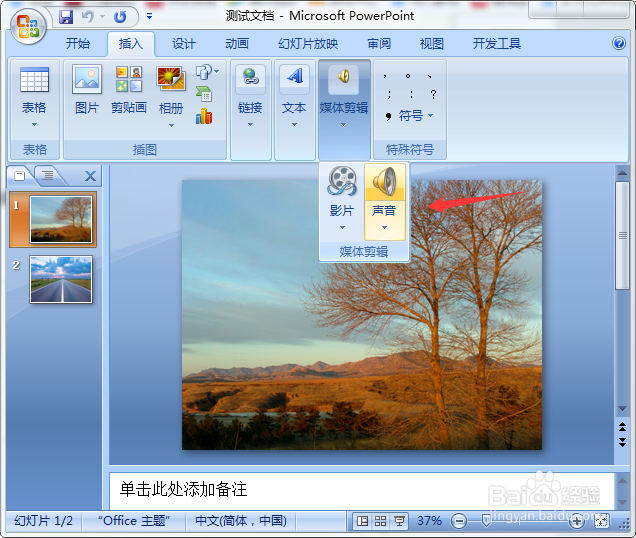Switch to the 设计 tab
The height and width of the screenshot is (538, 636).
184,43
